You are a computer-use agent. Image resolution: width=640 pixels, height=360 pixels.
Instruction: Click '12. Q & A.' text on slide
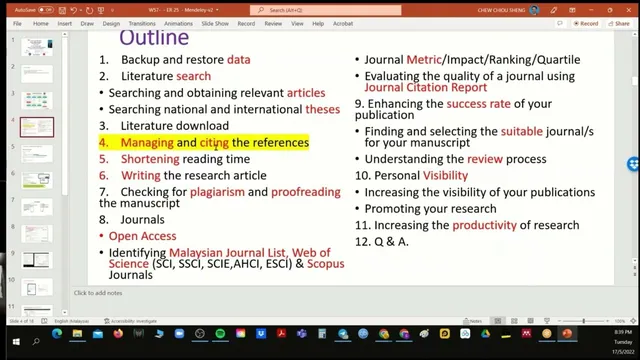coord(382,242)
